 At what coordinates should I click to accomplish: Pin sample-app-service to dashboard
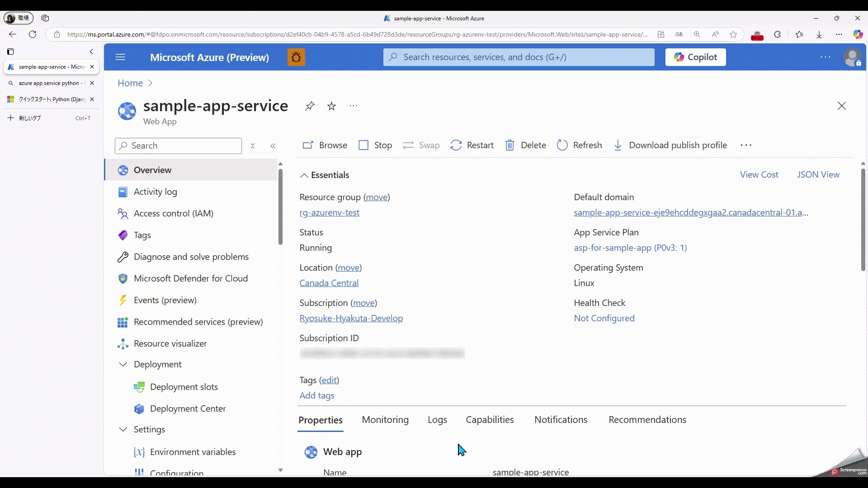click(x=310, y=106)
